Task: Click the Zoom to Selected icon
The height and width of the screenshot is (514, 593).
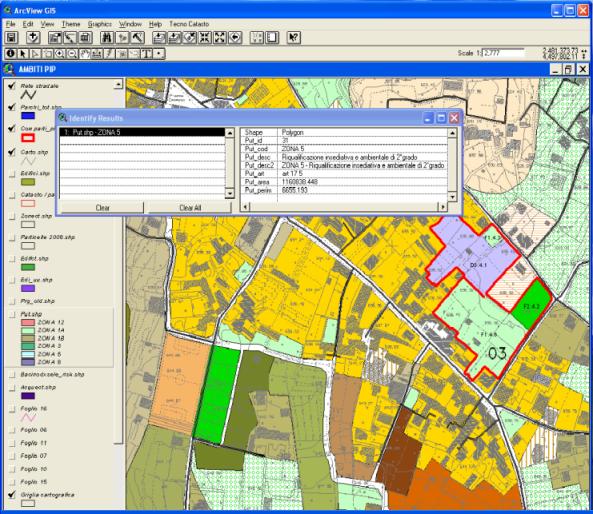Action: tap(190, 37)
